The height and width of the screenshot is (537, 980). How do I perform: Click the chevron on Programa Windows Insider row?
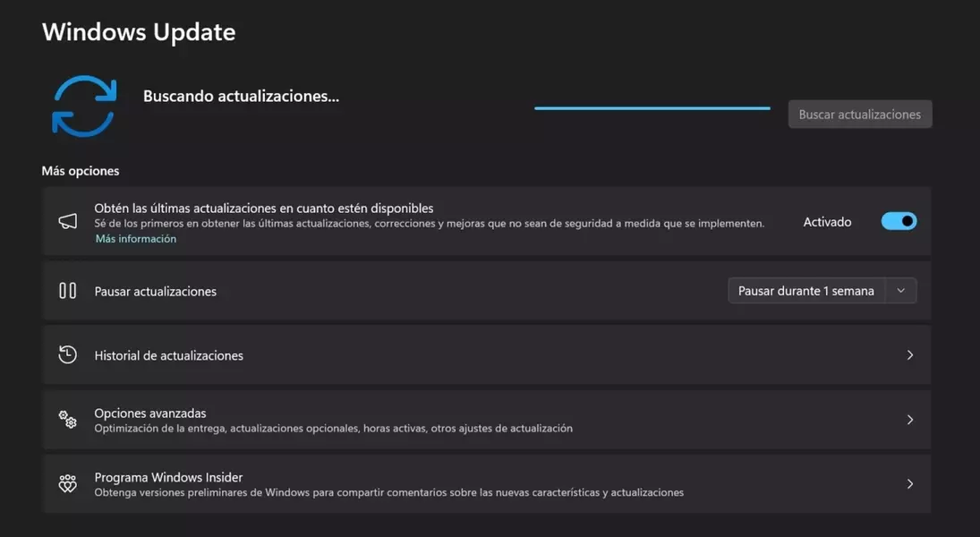[x=909, y=484]
